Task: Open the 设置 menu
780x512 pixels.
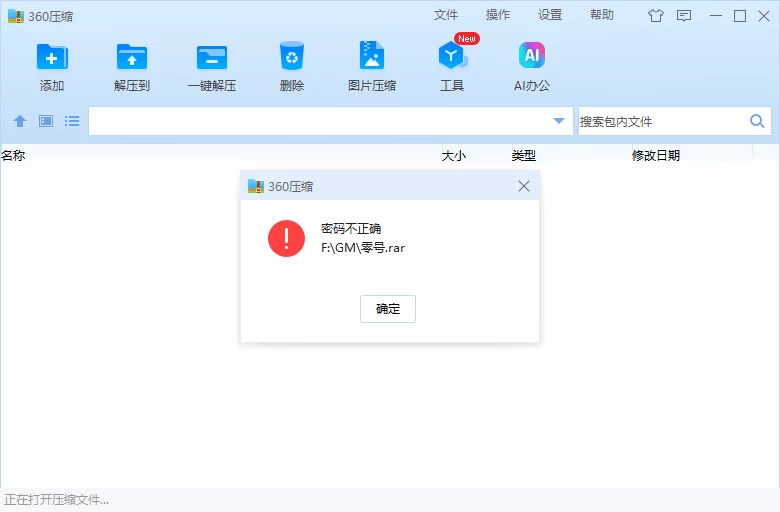Action: (550, 15)
